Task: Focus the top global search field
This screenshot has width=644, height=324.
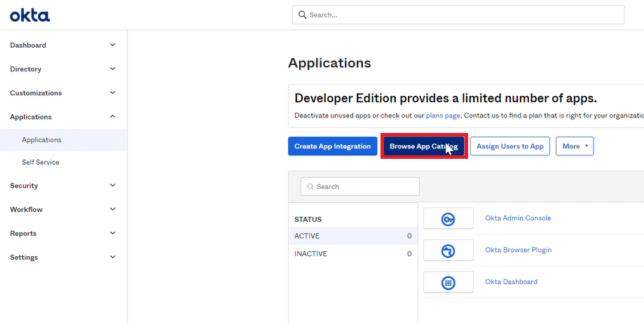Action: 458,15
